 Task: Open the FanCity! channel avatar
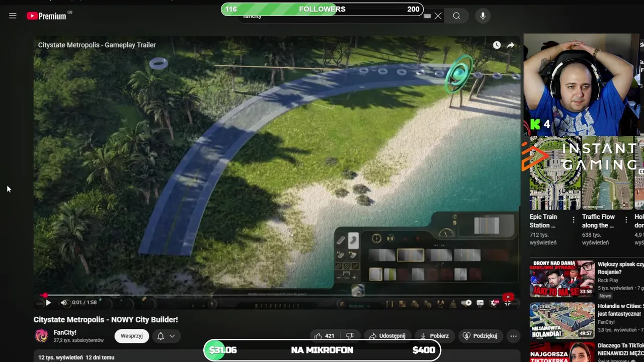(41, 336)
